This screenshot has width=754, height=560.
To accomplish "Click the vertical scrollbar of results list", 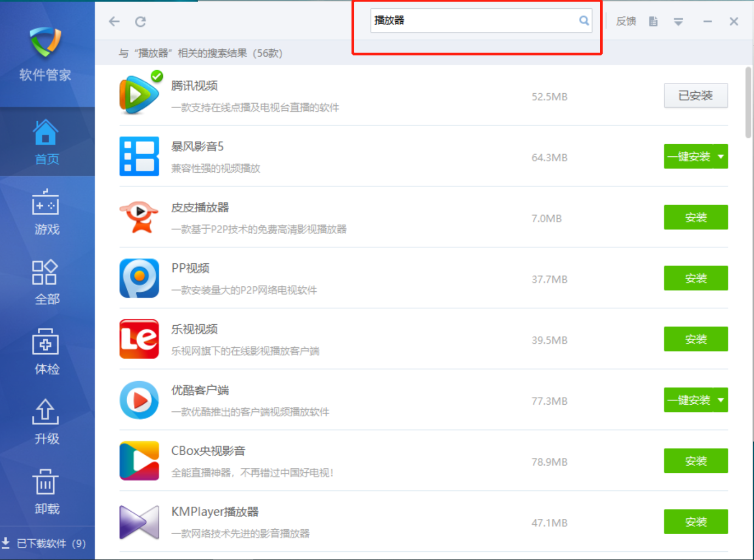I will (749, 102).
